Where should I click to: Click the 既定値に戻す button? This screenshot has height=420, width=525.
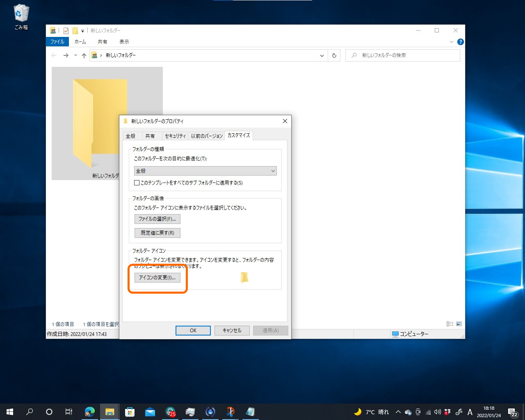pyautogui.click(x=157, y=233)
